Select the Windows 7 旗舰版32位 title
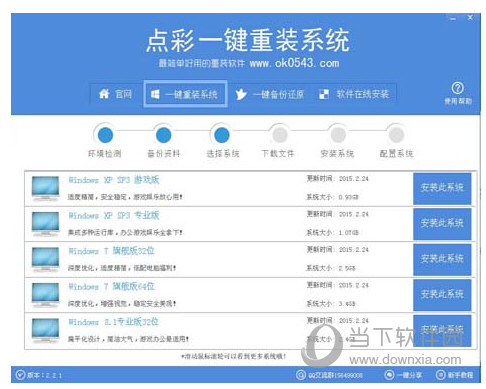486x389 pixels. click(x=111, y=251)
